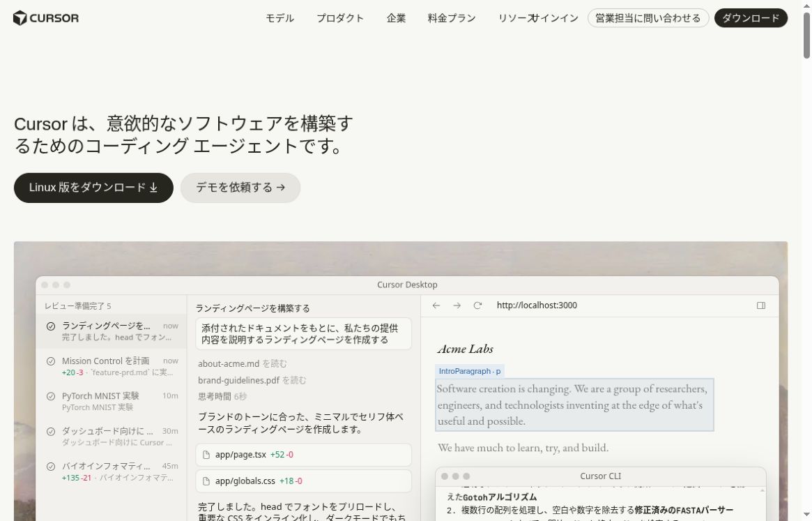
Task: Click the レビュー準備完了 5 section header
Action: point(77,306)
